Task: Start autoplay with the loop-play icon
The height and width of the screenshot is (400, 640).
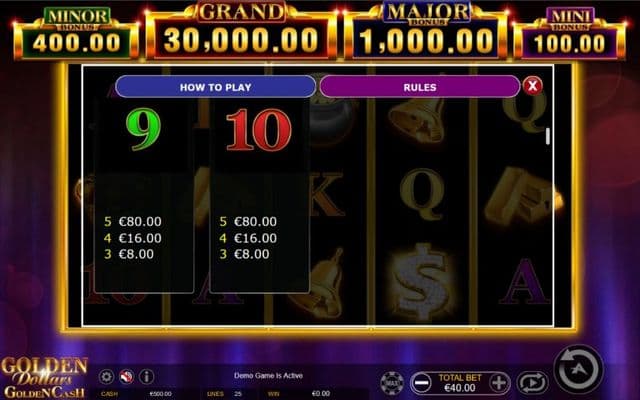Action: point(532,383)
